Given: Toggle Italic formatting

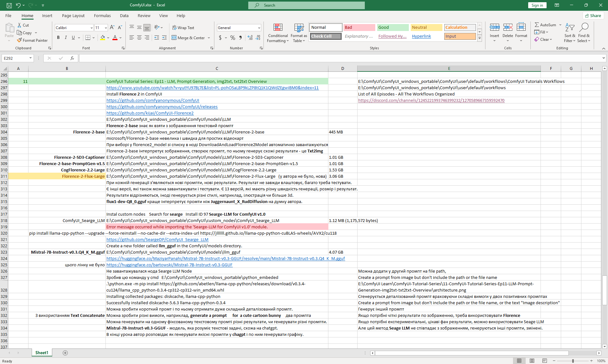Looking at the screenshot, I should (x=66, y=38).
